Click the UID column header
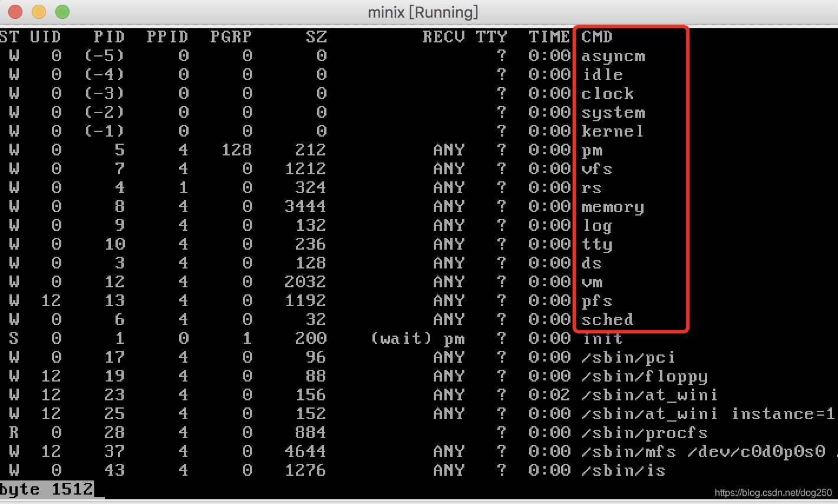Screen dimensions: 838x504 pos(45,37)
